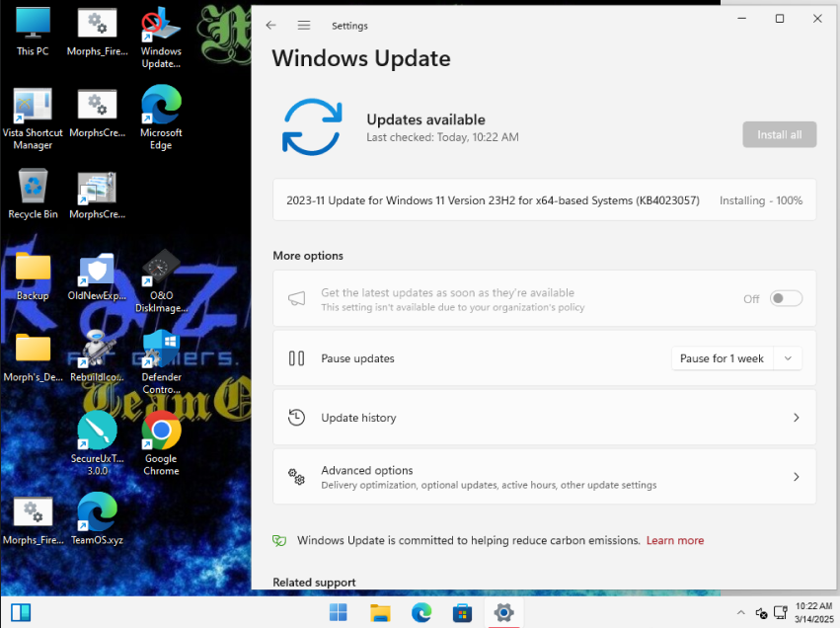Screen dimensions: 840x628
Task: Open the Recycle Bin on desktop
Action: pos(33,194)
